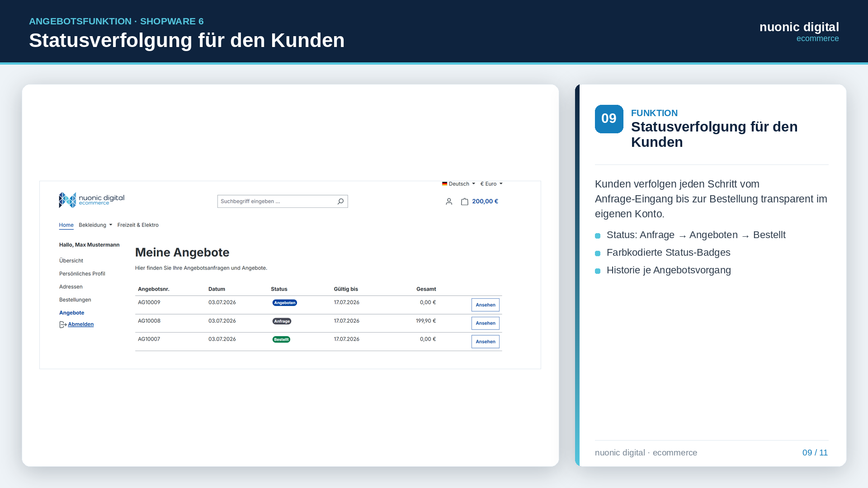Open Übersicht in account sidebar
868x488 pixels.
point(71,261)
